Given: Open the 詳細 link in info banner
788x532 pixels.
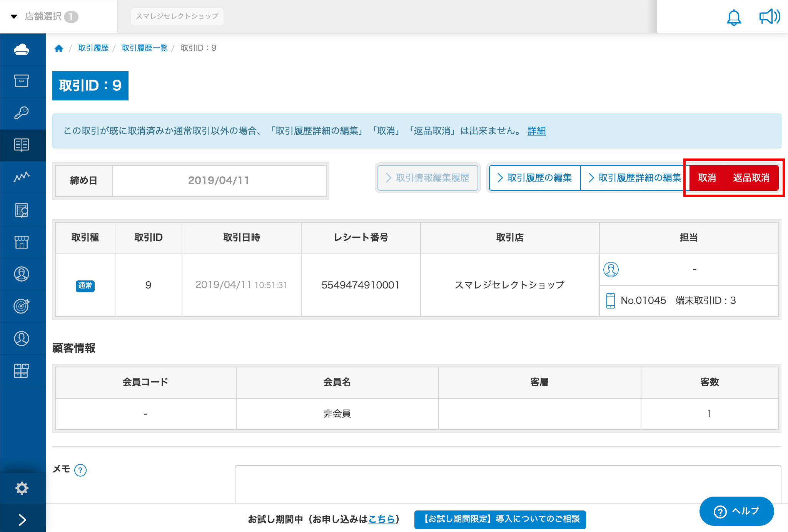Looking at the screenshot, I should point(536,131).
